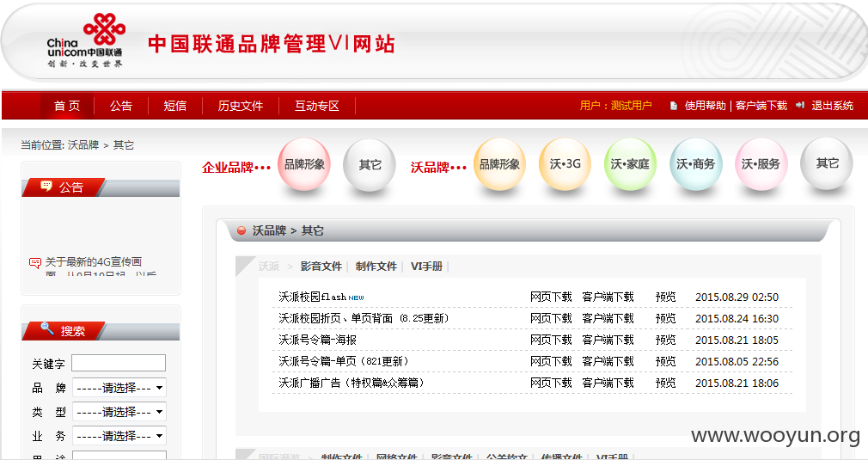Click 网页下载 for 沃派广播广告

(x=551, y=383)
